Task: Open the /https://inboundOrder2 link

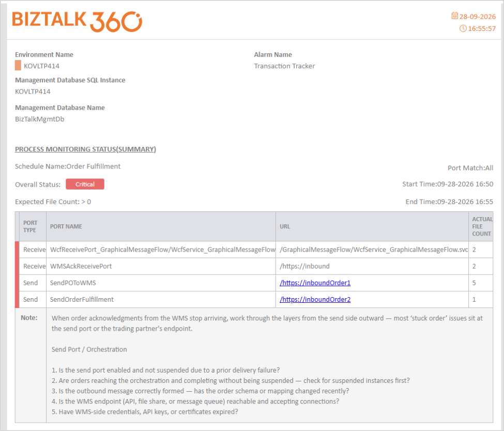Action: pyautogui.click(x=315, y=300)
